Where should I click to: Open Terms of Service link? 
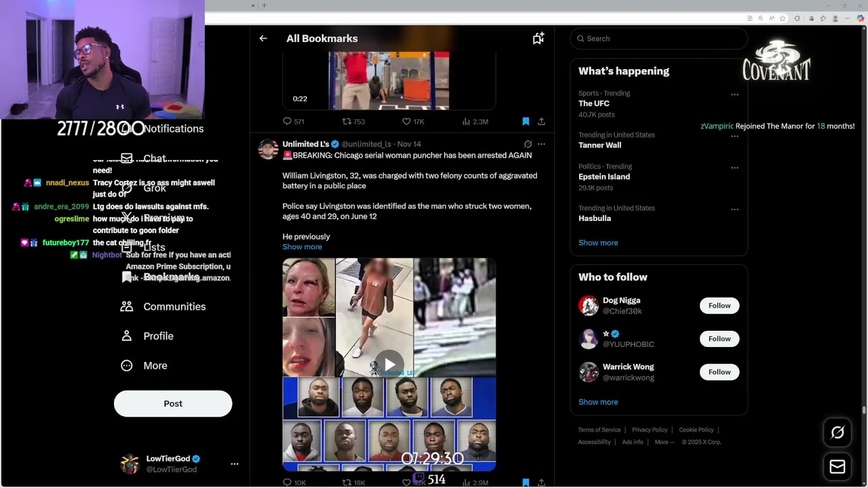[599, 430]
